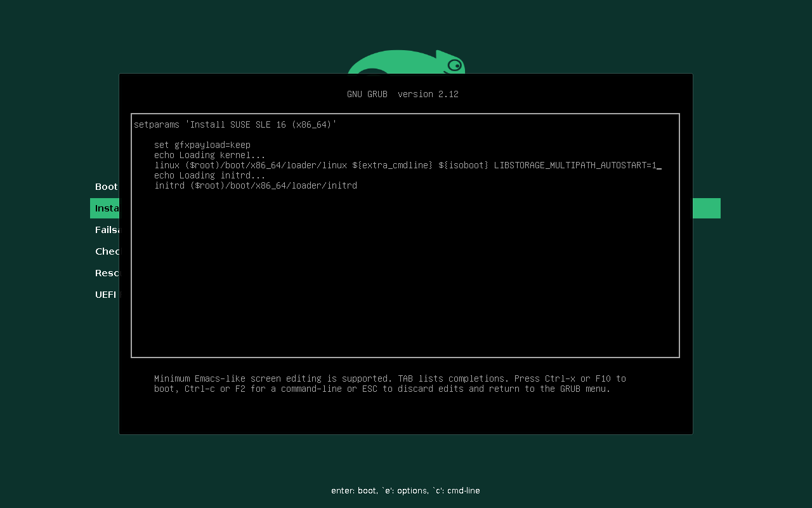Click the bottom enter: boot hint text

(x=405, y=490)
